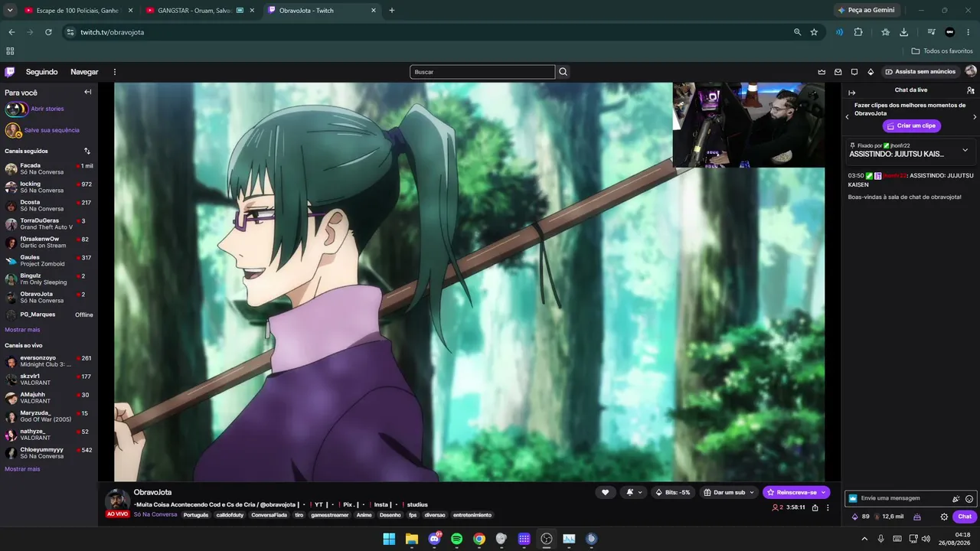This screenshot has width=980, height=551.
Task: Collapse the Para você sidebar
Action: 87,92
